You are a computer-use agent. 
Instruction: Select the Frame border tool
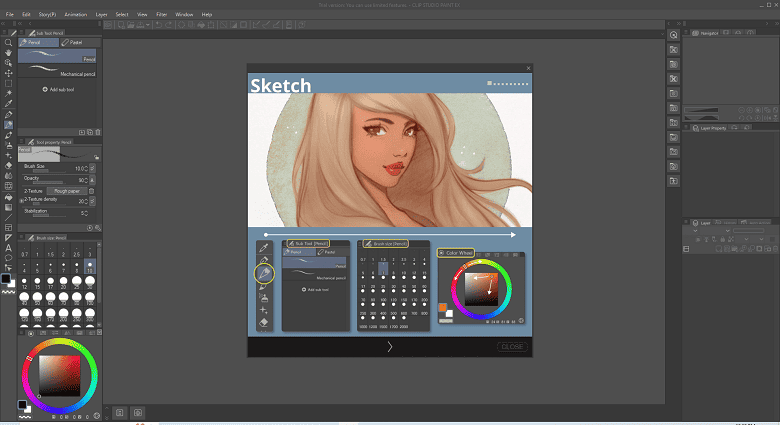[x=8, y=227]
